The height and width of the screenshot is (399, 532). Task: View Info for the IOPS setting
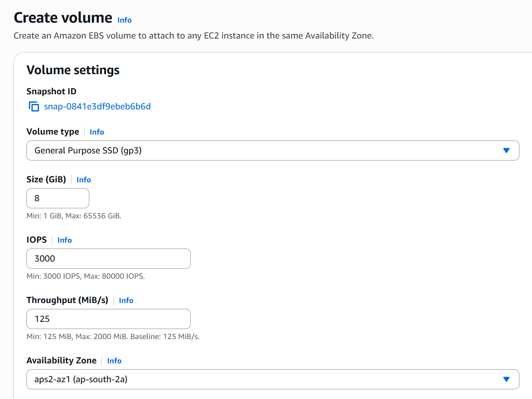[65, 240]
